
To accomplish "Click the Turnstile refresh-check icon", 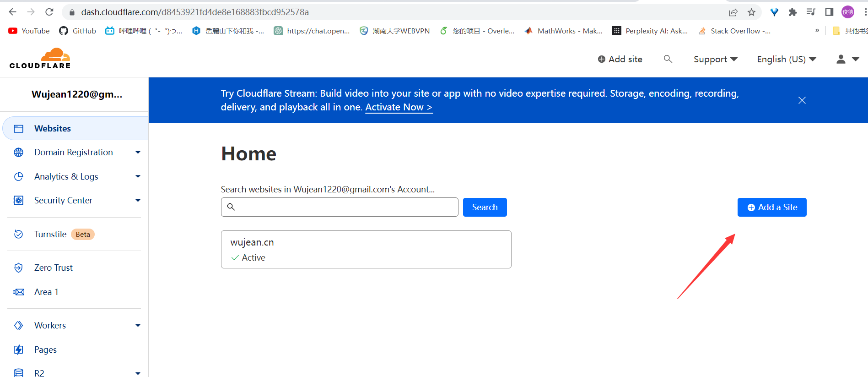I will [x=19, y=234].
